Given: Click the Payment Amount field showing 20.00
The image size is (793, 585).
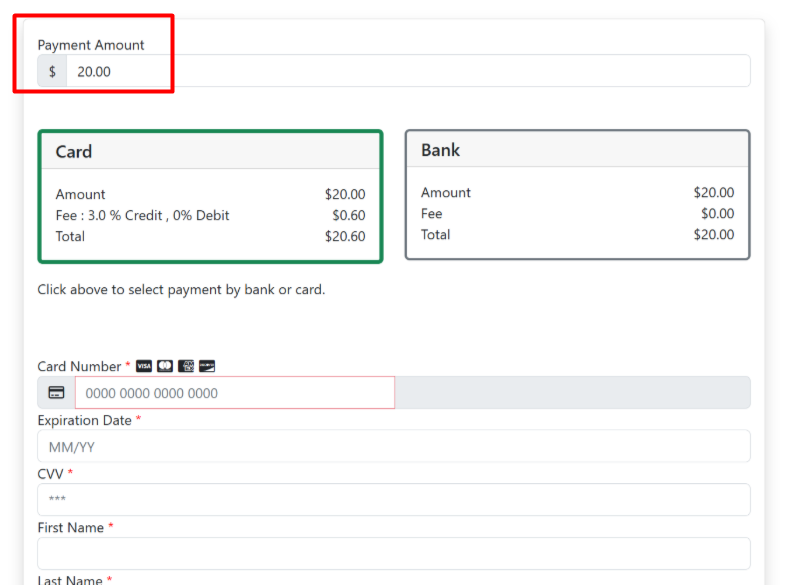Looking at the screenshot, I should coord(408,71).
